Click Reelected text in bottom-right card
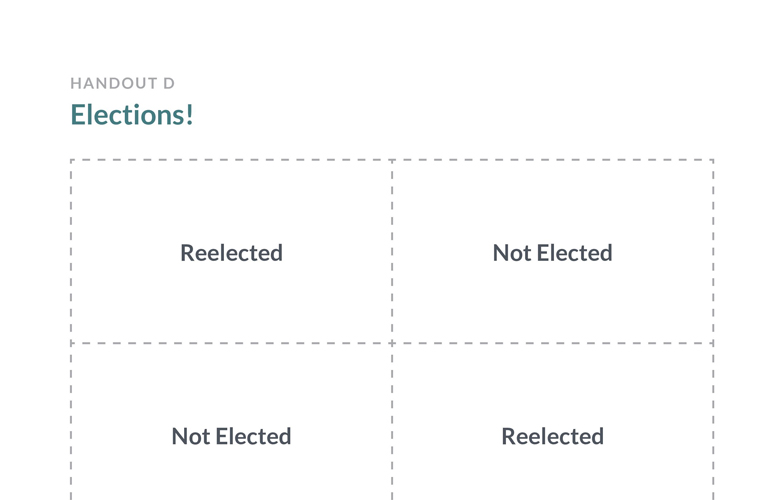Screen dimensions: 780x500 [552, 436]
